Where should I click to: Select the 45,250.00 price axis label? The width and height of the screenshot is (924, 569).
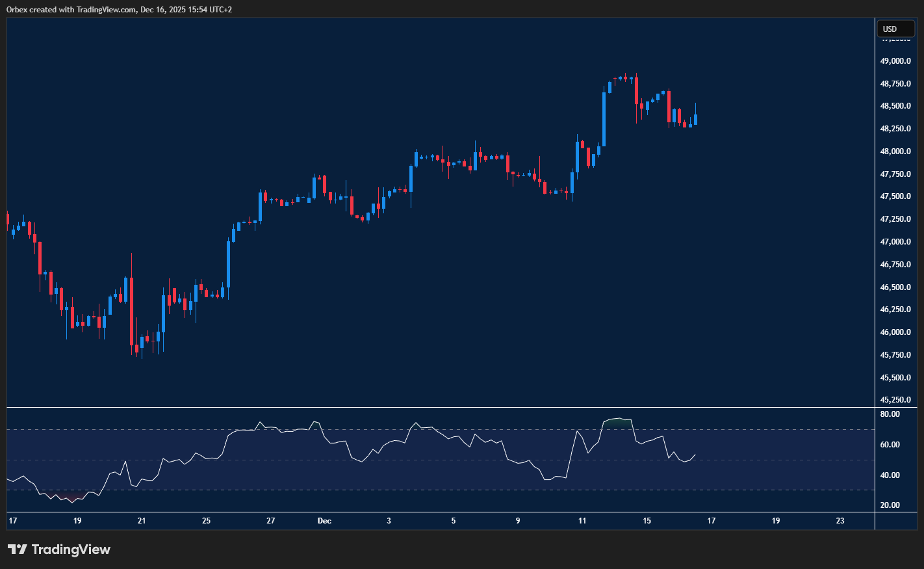895,400
